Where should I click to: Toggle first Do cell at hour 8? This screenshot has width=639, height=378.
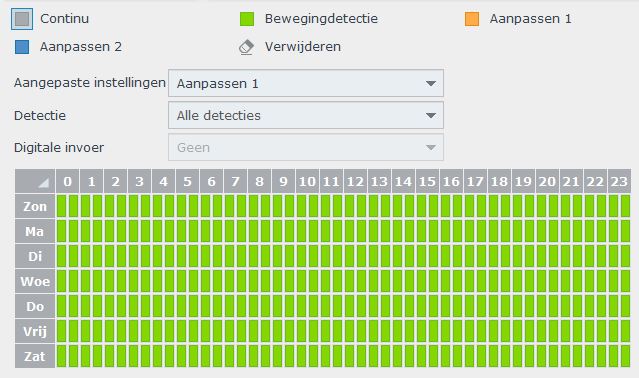[x=253, y=306]
